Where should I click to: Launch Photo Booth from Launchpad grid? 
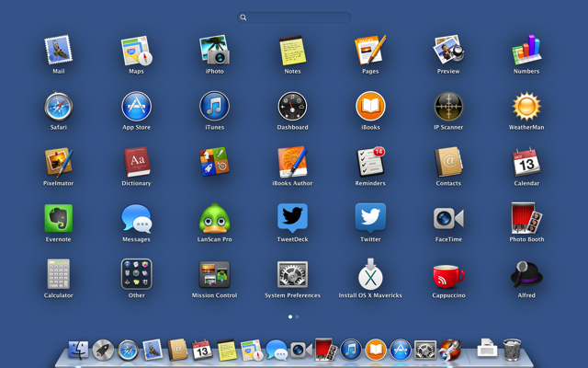click(526, 218)
